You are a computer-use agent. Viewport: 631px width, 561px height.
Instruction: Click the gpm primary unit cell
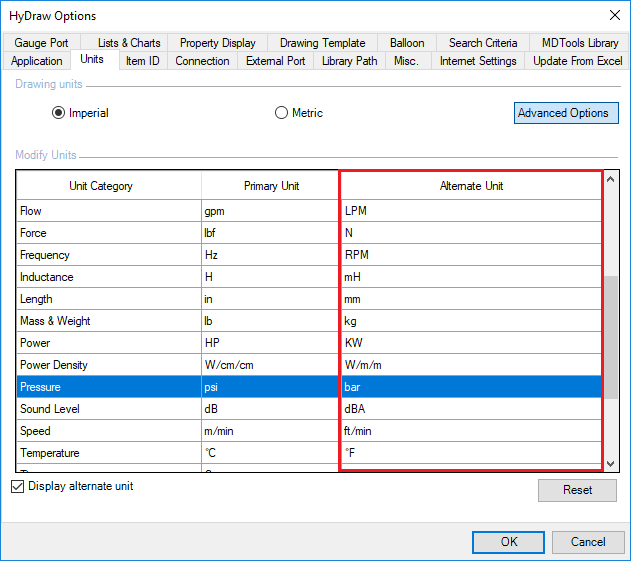click(270, 211)
